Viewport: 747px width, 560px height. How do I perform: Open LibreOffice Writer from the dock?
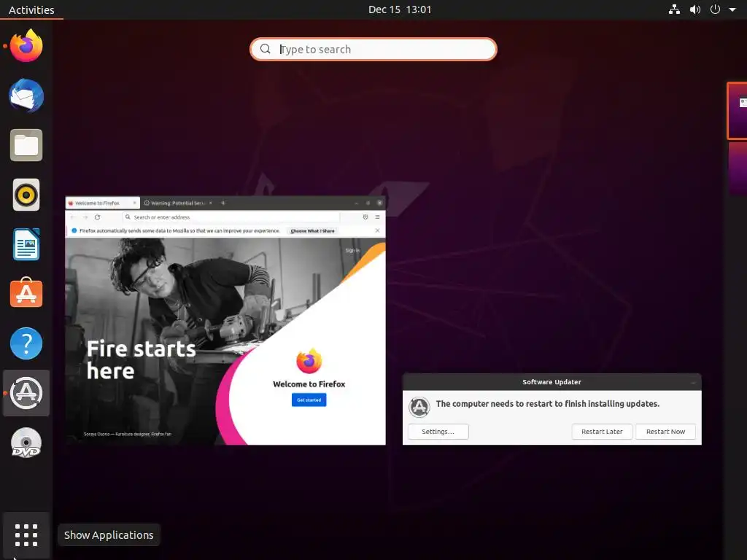[x=26, y=244]
